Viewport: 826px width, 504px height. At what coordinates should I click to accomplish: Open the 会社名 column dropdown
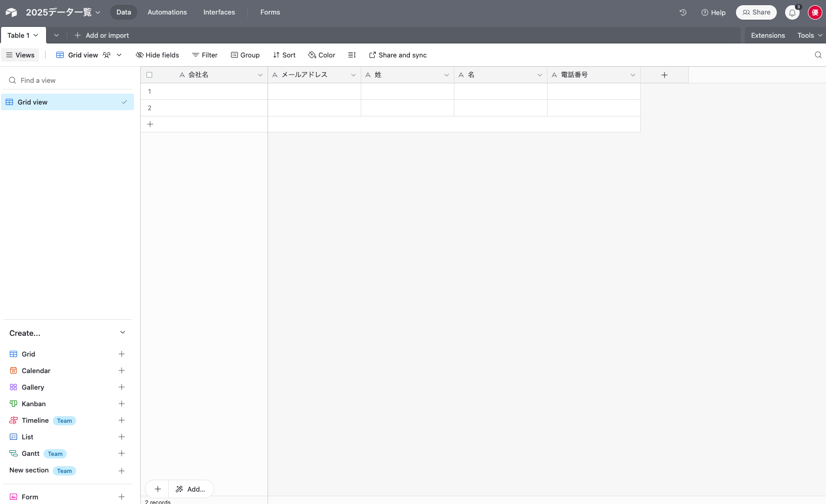[260, 75]
